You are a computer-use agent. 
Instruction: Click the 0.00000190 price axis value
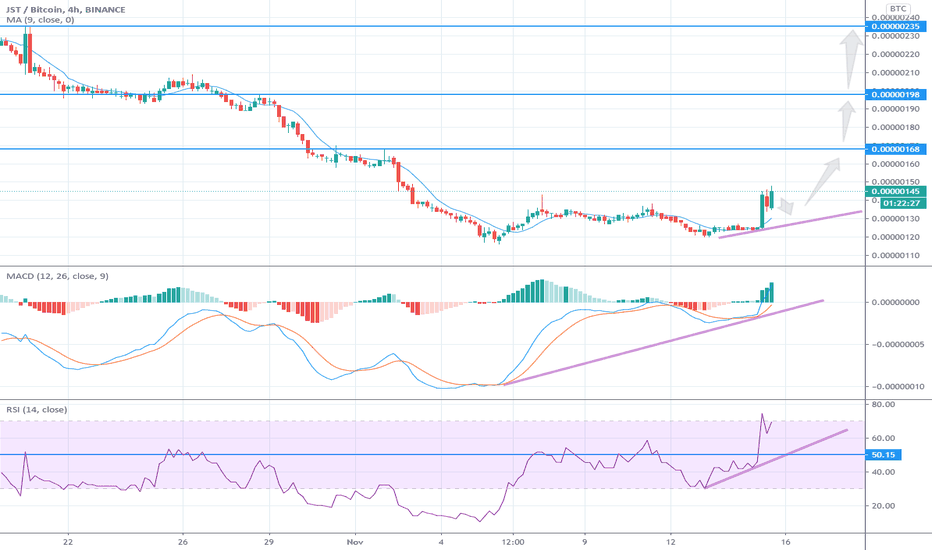896,109
